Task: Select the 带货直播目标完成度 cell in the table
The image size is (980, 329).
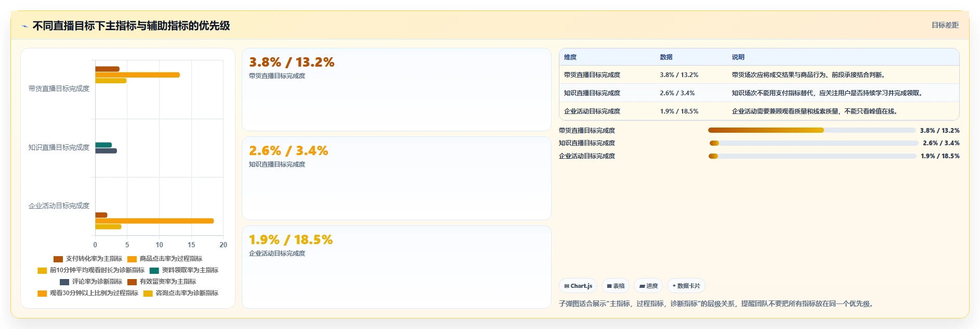Action: click(x=592, y=75)
